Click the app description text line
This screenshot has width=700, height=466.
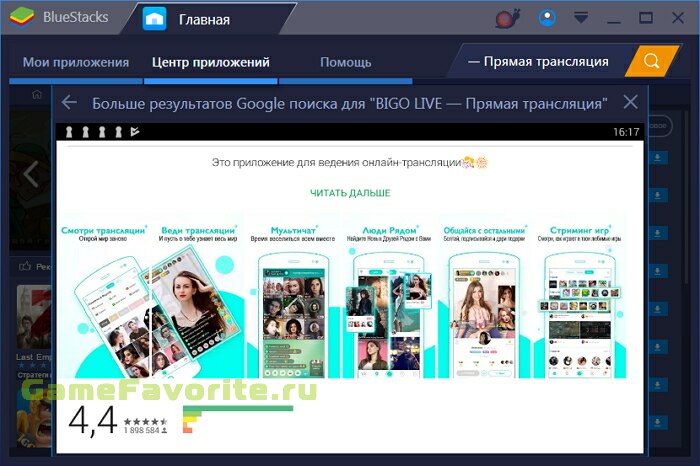coord(350,162)
